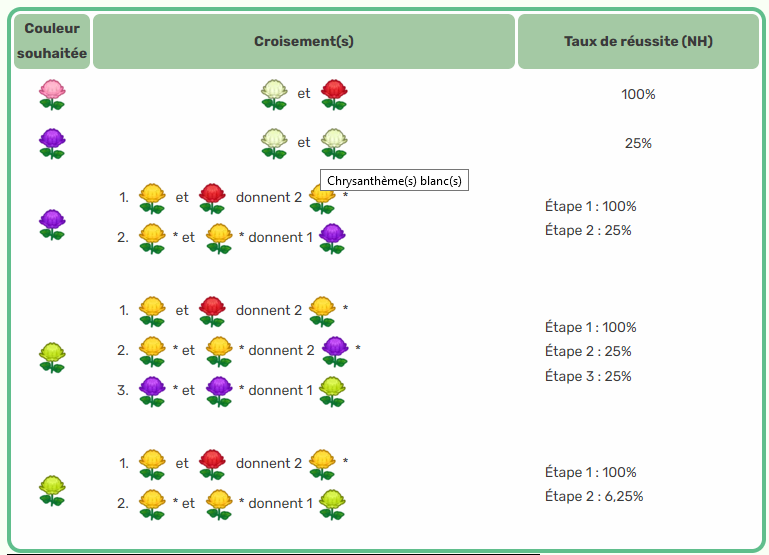Click the purple chrysanthemum left of the white pair
Viewport: 769px width, 555px height.
[x=52, y=143]
